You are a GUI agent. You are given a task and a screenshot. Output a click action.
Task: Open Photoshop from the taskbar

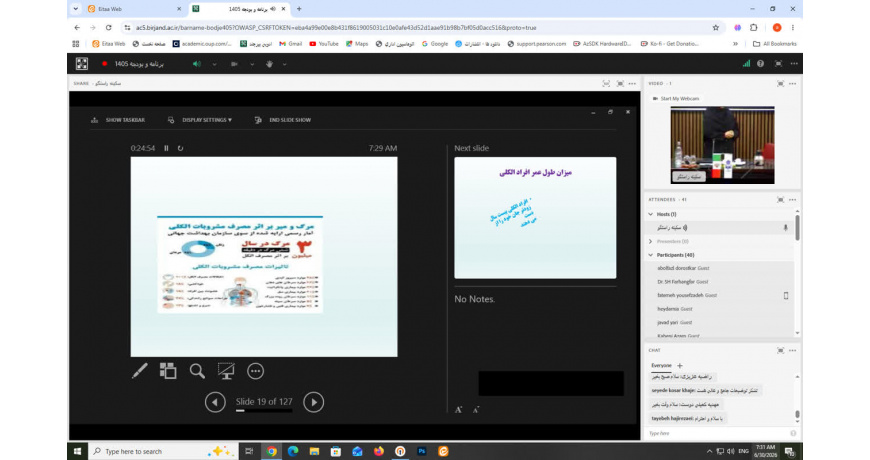422,451
